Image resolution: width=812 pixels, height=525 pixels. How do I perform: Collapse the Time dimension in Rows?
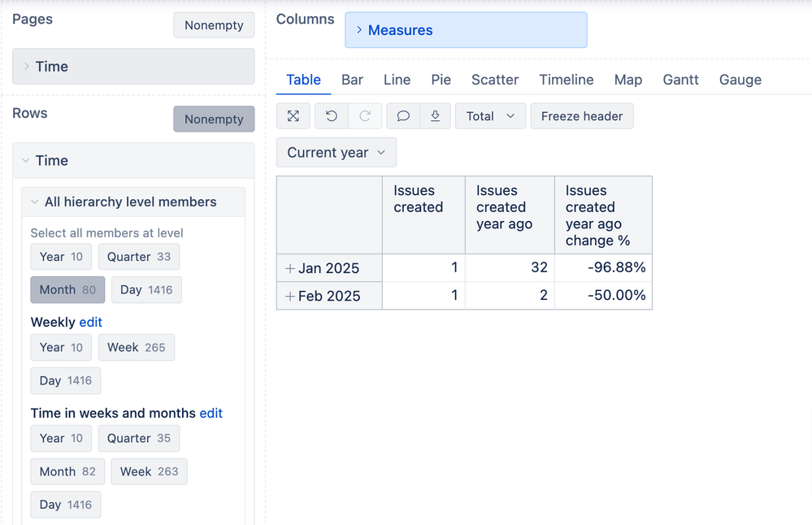pos(25,160)
